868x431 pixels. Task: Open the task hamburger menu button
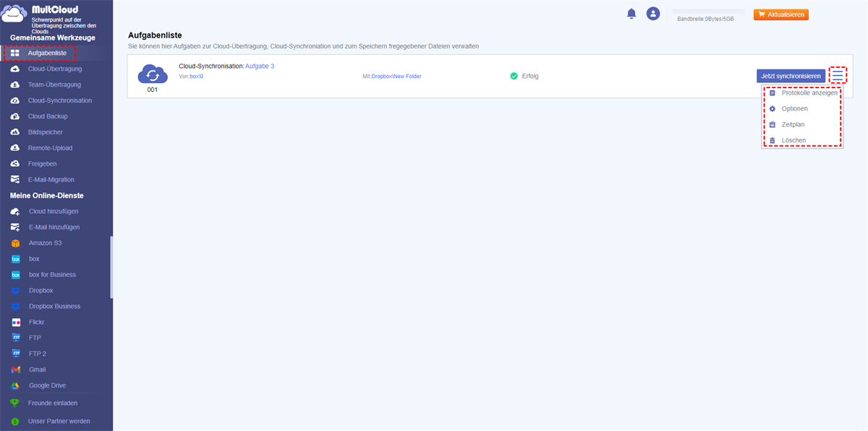(837, 75)
